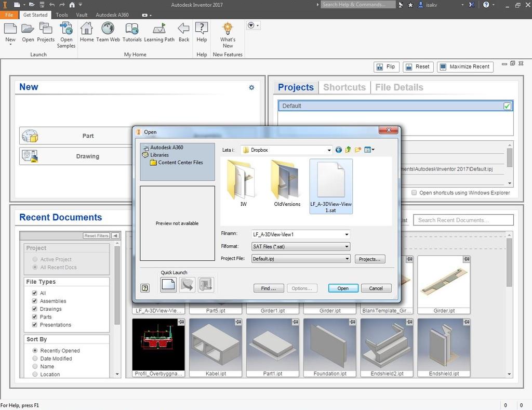Viewport: 532px width, 410px height.
Task: Click the help question mark in title bar
Action: point(486,5)
